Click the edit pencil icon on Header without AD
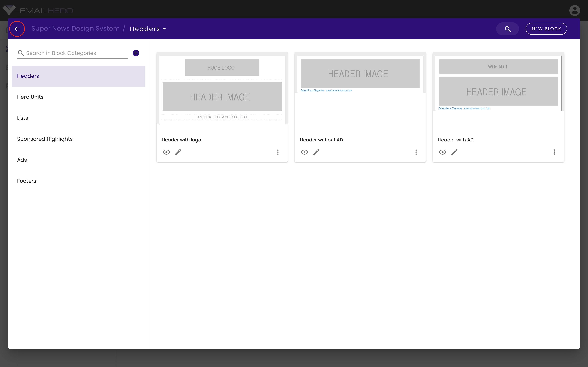 point(316,152)
